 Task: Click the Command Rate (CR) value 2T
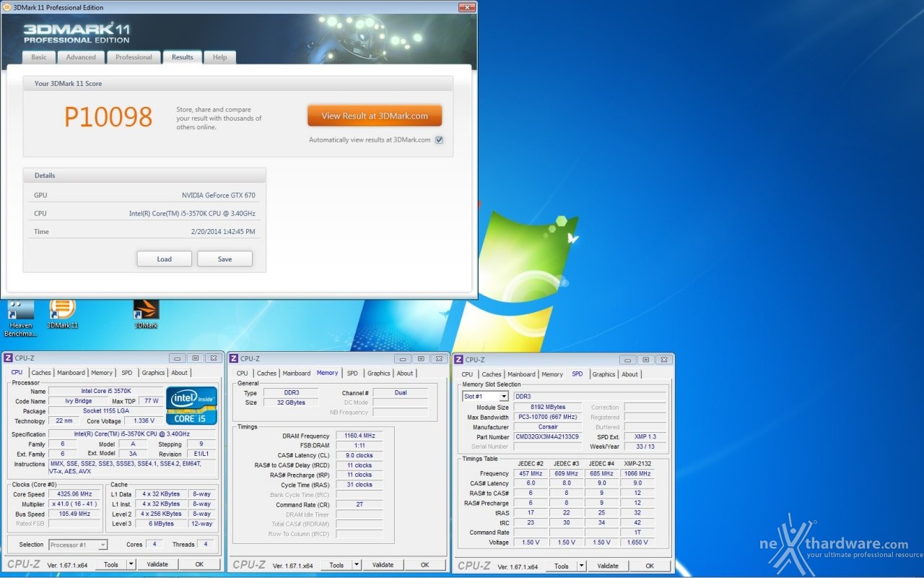[359, 504]
